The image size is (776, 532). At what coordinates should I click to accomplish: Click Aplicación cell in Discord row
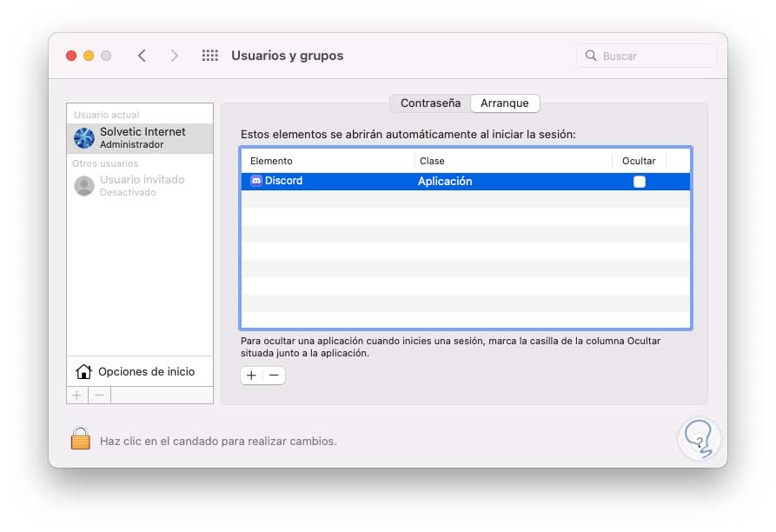[445, 181]
